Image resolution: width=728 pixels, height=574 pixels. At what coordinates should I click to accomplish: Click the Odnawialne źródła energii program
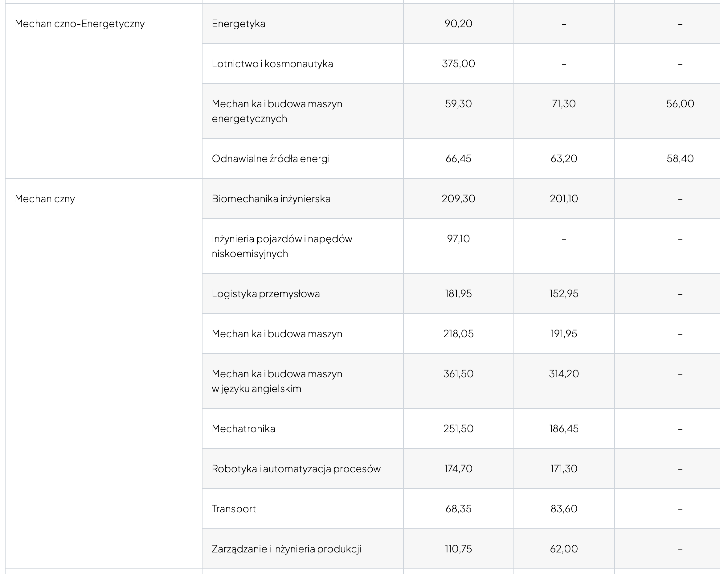tap(272, 159)
